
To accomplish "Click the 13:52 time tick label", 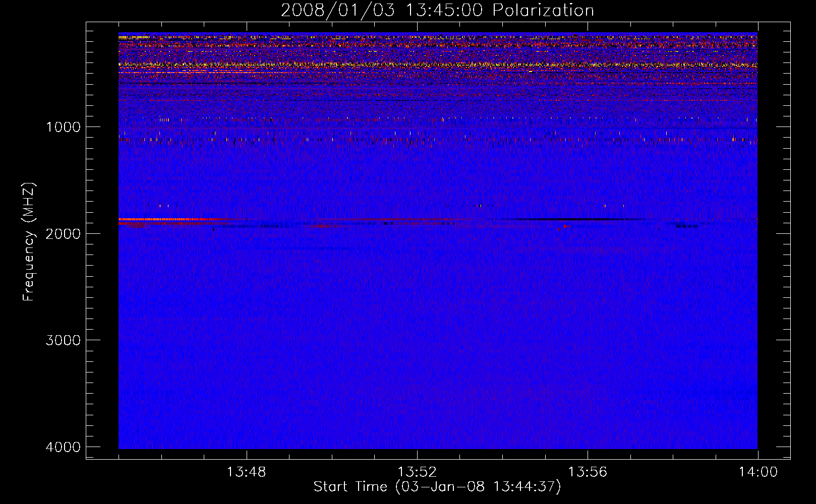I will [417, 472].
